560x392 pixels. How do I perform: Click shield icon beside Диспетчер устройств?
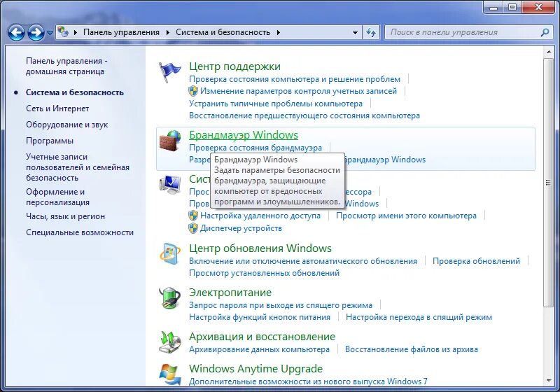click(x=193, y=228)
